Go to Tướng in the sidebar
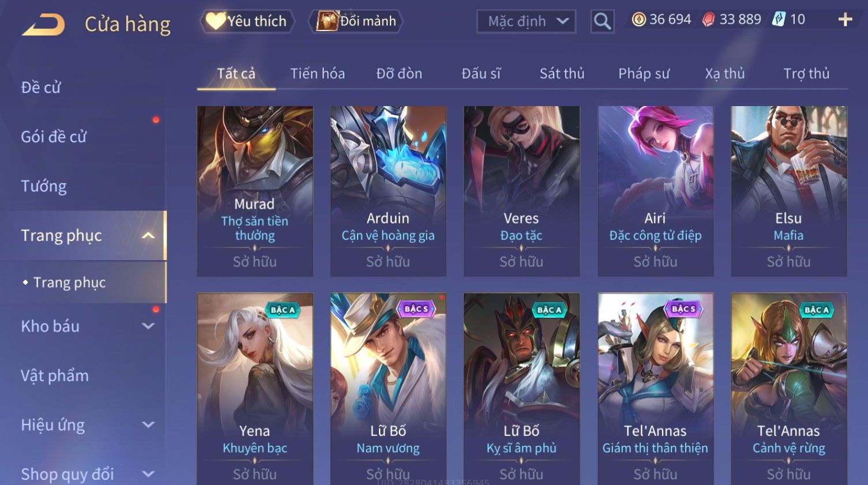The image size is (868, 485). (x=44, y=186)
